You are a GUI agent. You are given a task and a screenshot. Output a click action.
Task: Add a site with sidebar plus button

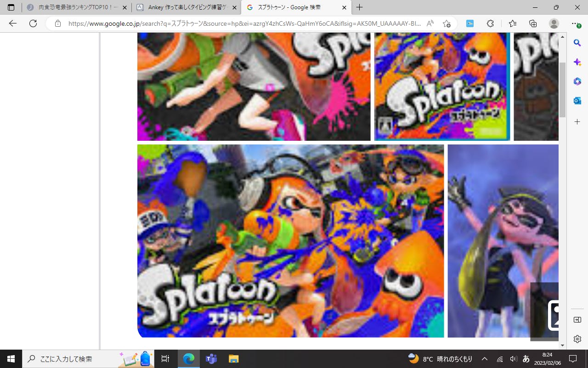click(x=577, y=122)
